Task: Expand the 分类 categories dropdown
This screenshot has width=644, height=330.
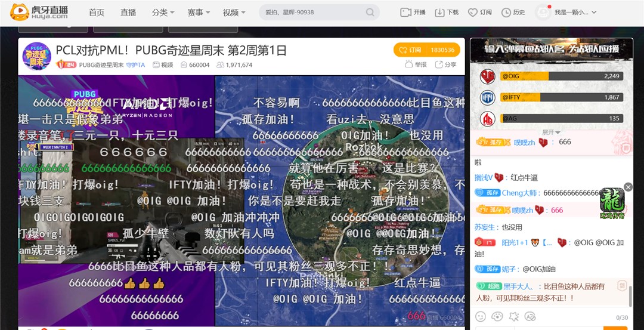Action: pyautogui.click(x=163, y=13)
